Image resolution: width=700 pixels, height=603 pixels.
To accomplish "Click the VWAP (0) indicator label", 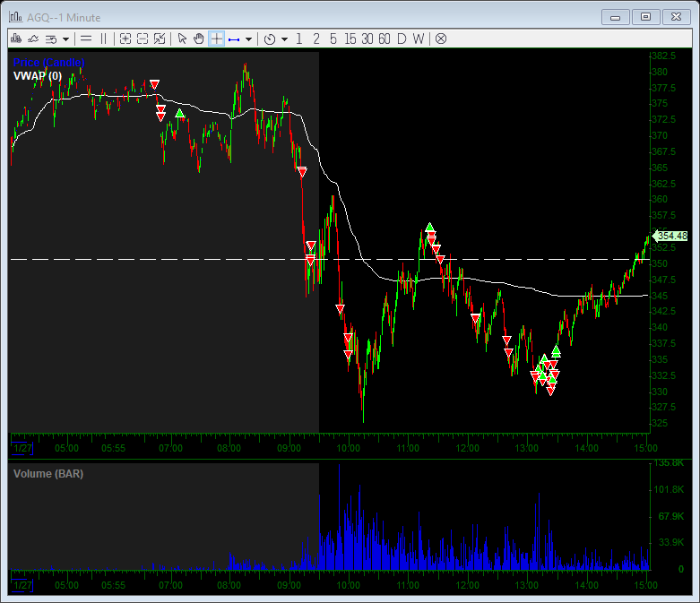I will [38, 76].
